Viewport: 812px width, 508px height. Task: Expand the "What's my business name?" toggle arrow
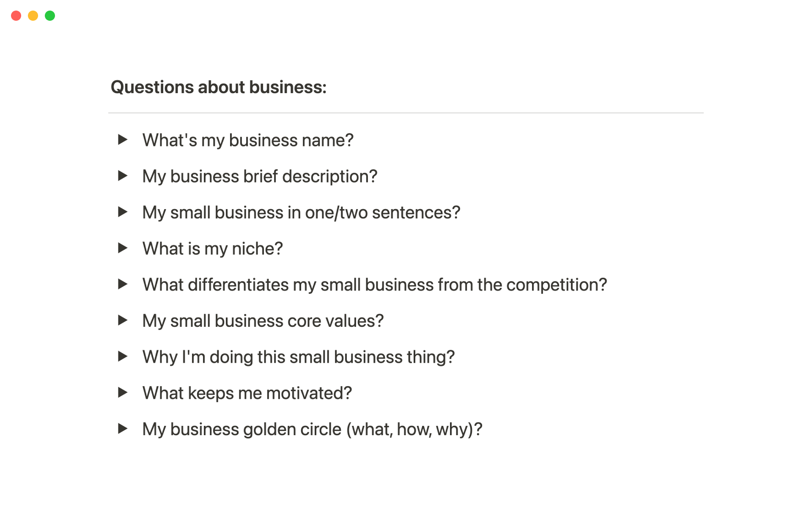coord(123,139)
